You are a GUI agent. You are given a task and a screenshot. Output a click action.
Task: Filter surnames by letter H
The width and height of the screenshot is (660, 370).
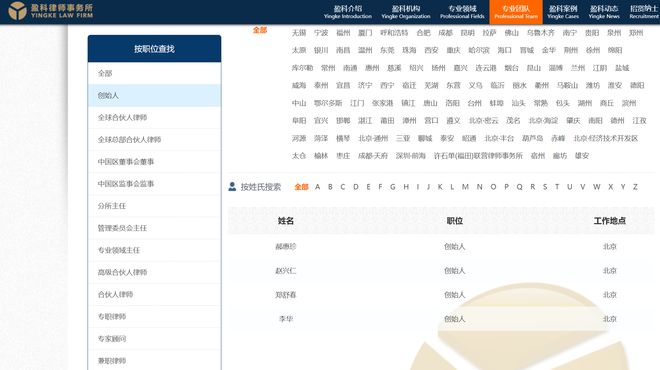tap(406, 187)
